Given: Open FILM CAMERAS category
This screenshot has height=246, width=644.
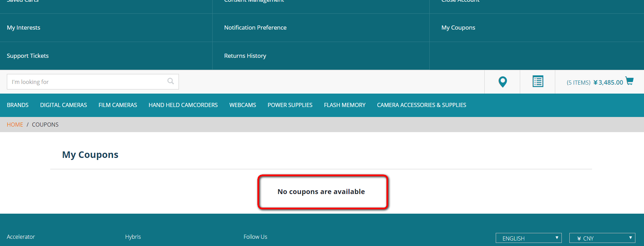Looking at the screenshot, I should click(118, 105).
